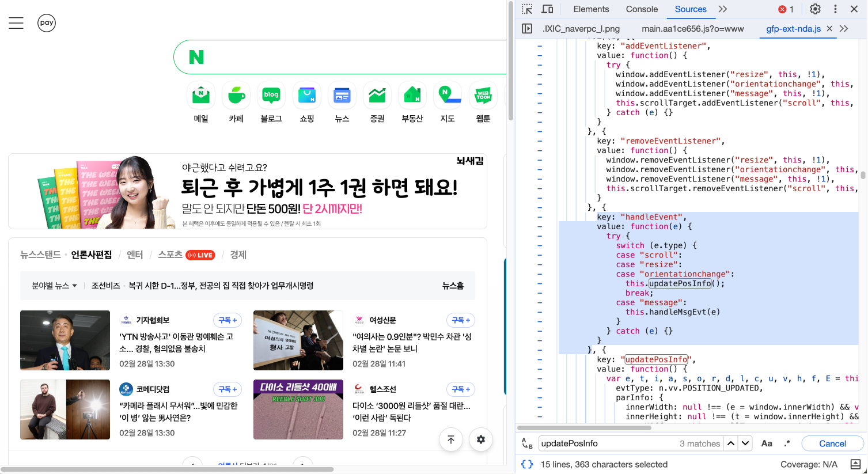Image resolution: width=868 pixels, height=474 pixels.
Task: Click the 'YTN 방송사고' article headline
Action: (x=176, y=343)
